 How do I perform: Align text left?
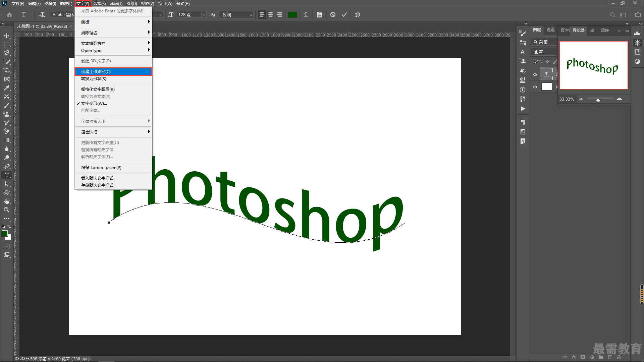pyautogui.click(x=262, y=15)
